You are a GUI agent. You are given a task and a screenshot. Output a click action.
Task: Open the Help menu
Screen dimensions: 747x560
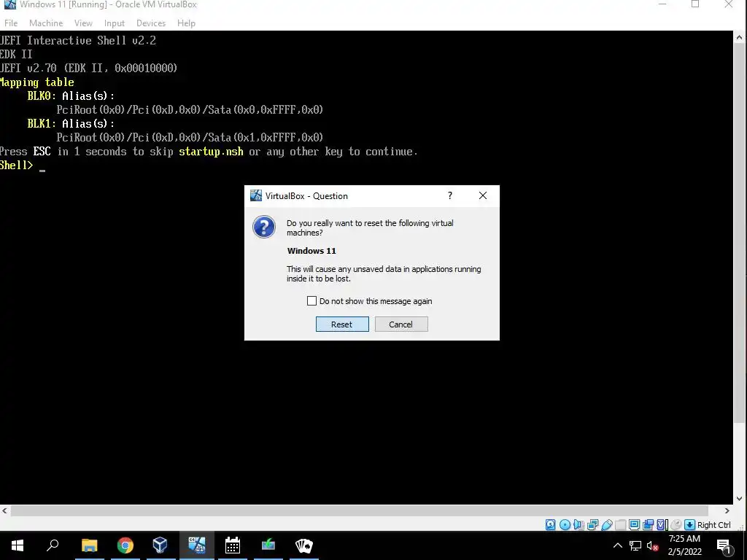tap(186, 23)
